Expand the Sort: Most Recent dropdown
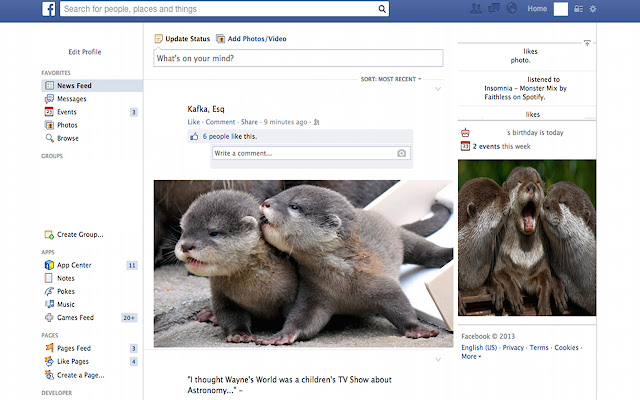The image size is (640, 400). [392, 78]
